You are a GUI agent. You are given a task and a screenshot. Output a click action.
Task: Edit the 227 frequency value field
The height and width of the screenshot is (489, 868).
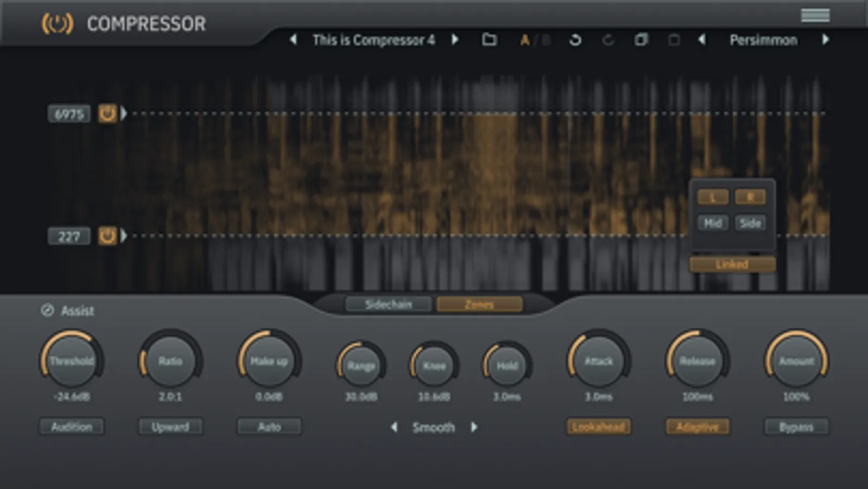click(x=69, y=237)
